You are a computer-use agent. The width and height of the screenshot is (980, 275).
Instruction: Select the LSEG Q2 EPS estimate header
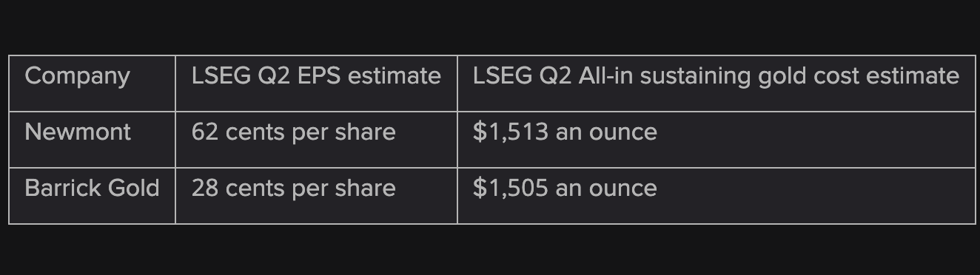click(316, 84)
